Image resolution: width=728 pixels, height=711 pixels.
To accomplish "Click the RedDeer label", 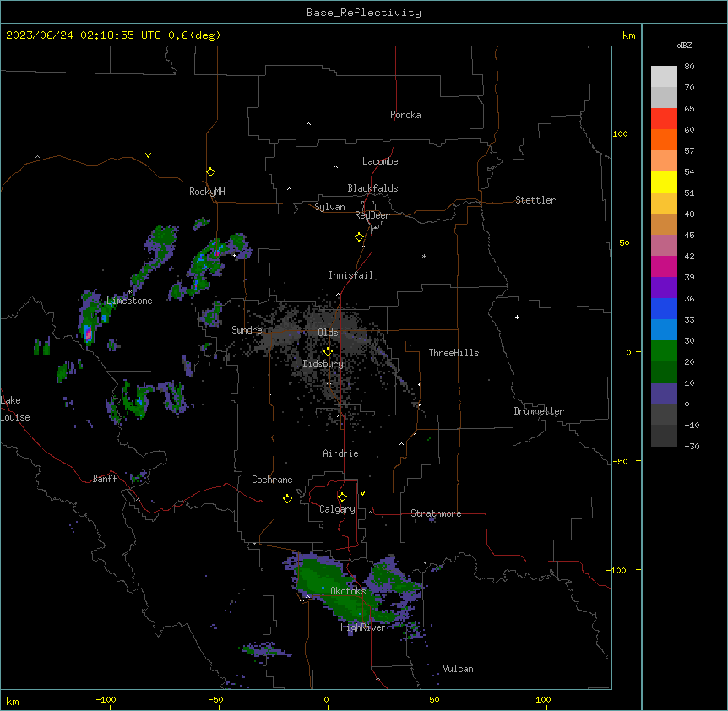I will pos(372,215).
